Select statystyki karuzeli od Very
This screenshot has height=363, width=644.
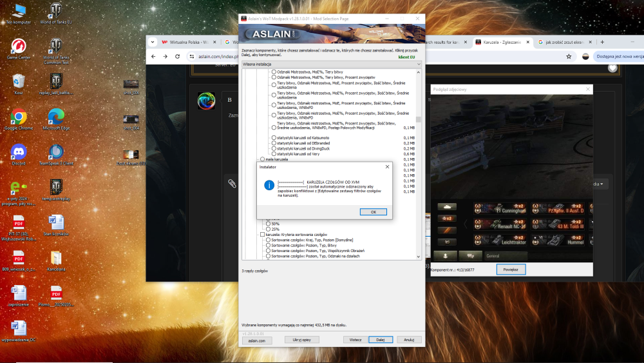[274, 153]
